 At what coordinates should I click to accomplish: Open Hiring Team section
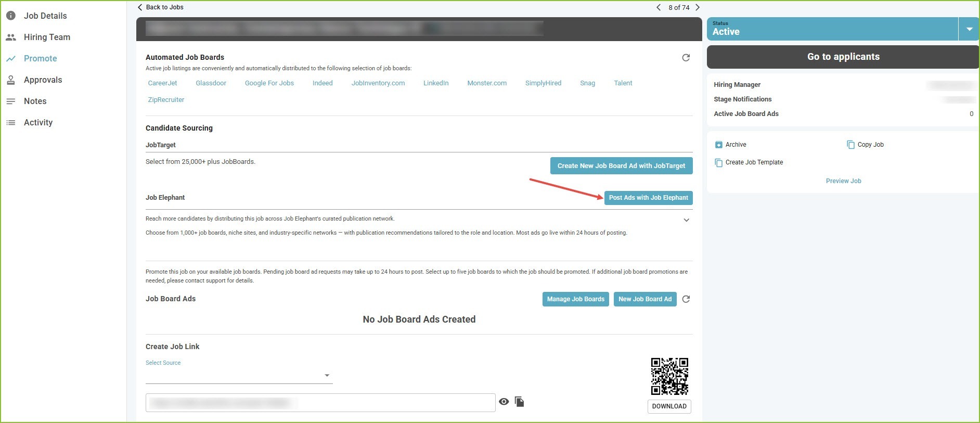click(x=47, y=37)
